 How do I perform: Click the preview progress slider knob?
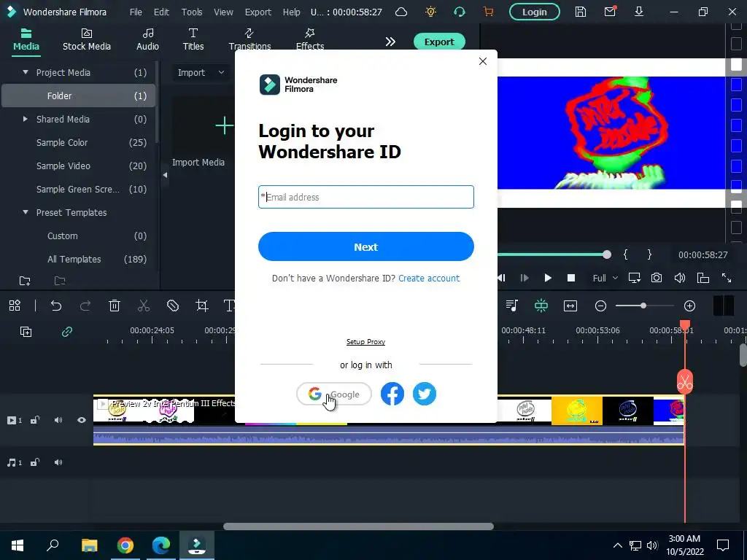(606, 254)
